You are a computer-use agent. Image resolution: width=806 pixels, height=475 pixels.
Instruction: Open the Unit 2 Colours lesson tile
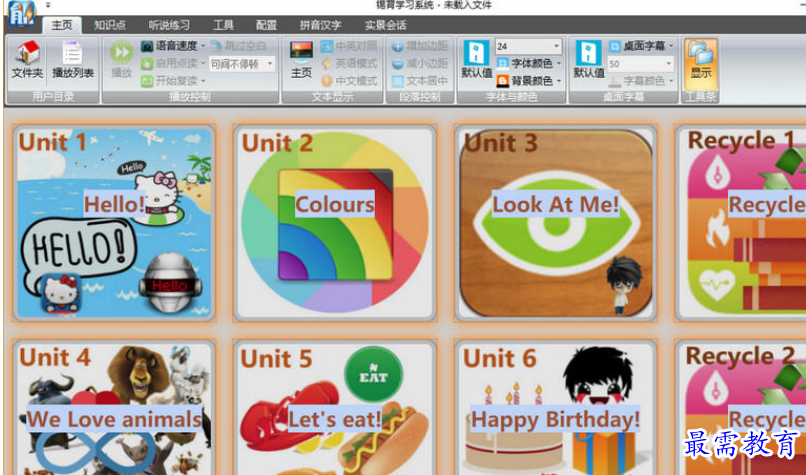click(x=335, y=223)
